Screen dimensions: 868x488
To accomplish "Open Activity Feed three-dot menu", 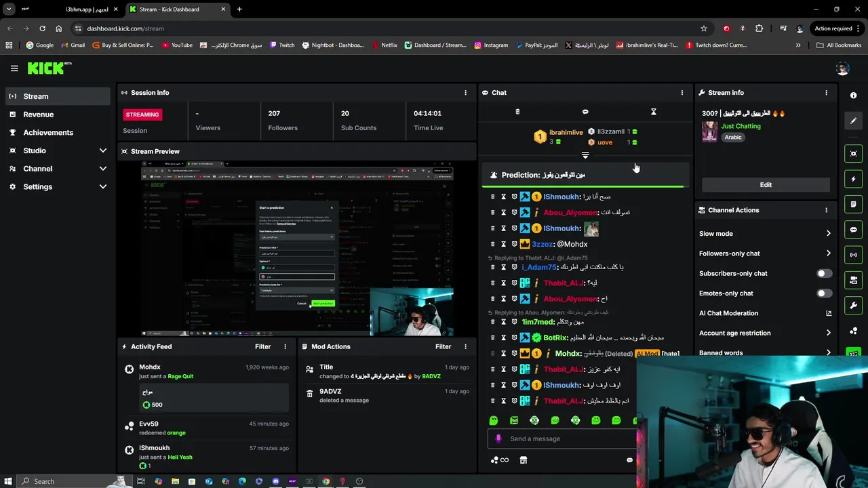I will pos(285,346).
